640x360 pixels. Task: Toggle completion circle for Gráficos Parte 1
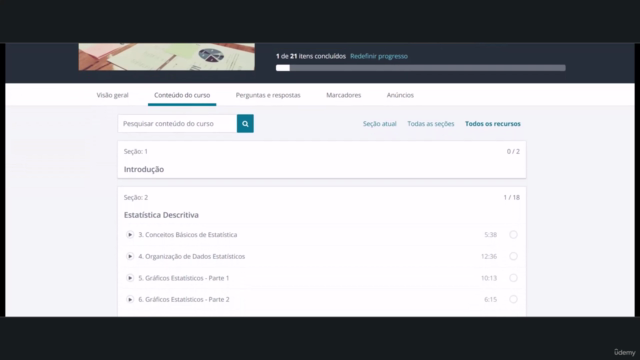(513, 278)
